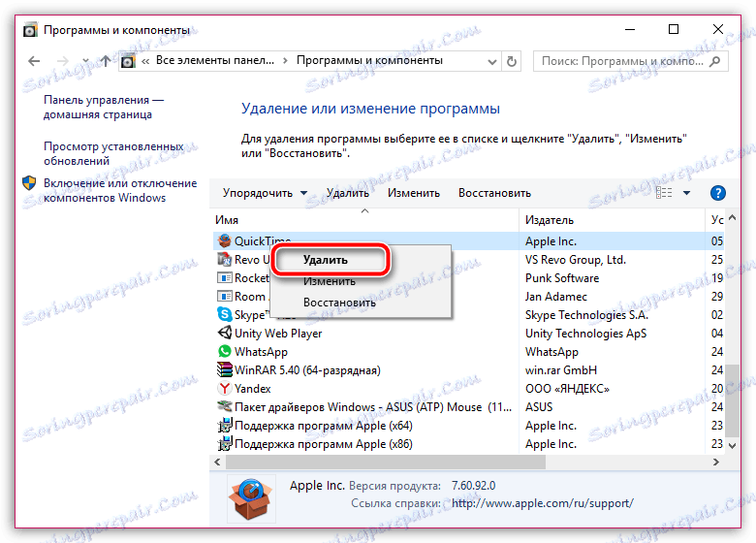Open Turn Windows features on or off
756x543 pixels.
pos(120,190)
